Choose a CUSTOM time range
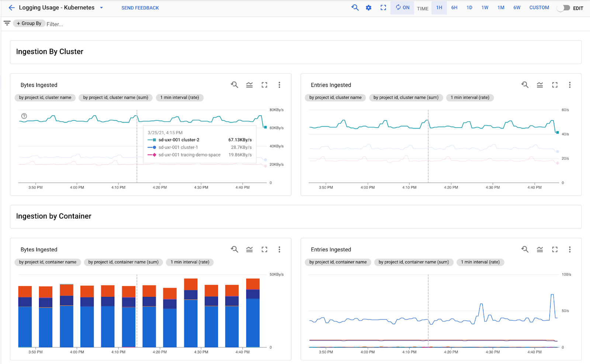Screen dimensions: 590x364 coord(539,7)
